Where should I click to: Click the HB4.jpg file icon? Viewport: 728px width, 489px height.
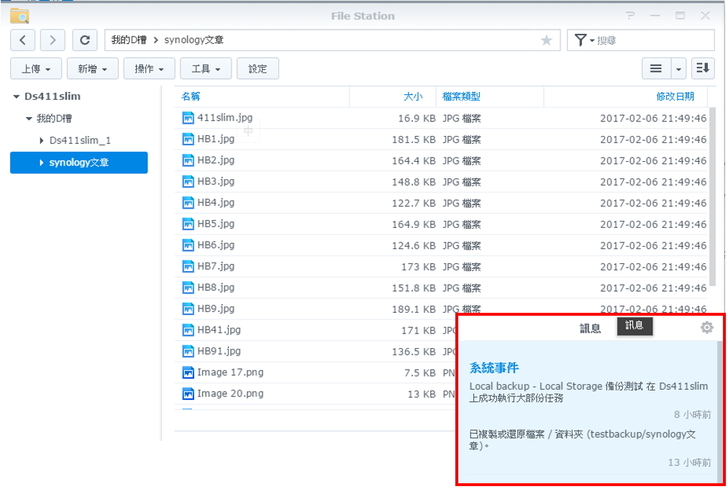[188, 203]
